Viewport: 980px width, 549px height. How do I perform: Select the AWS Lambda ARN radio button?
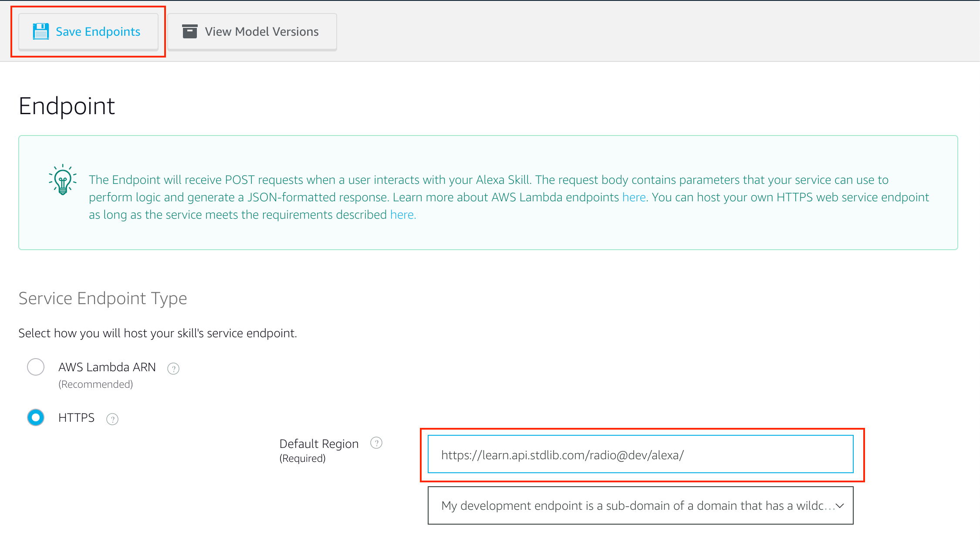[x=36, y=367]
